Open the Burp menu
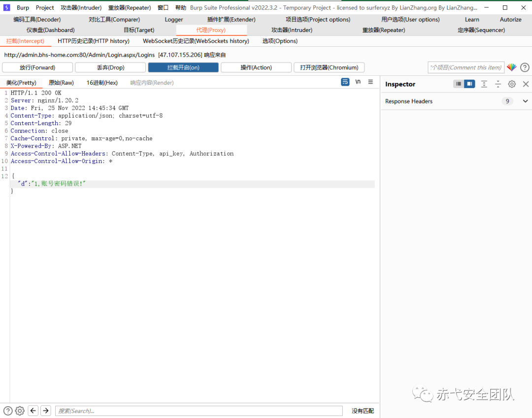This screenshot has height=418, width=532. pyautogui.click(x=23, y=7)
